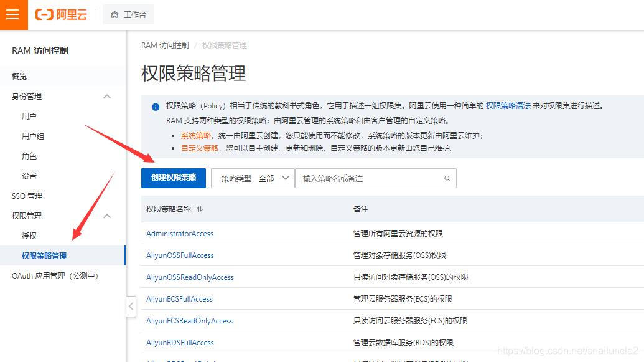The width and height of the screenshot is (644, 362).
Task: Click the 创建权限策略 button
Action: (174, 178)
